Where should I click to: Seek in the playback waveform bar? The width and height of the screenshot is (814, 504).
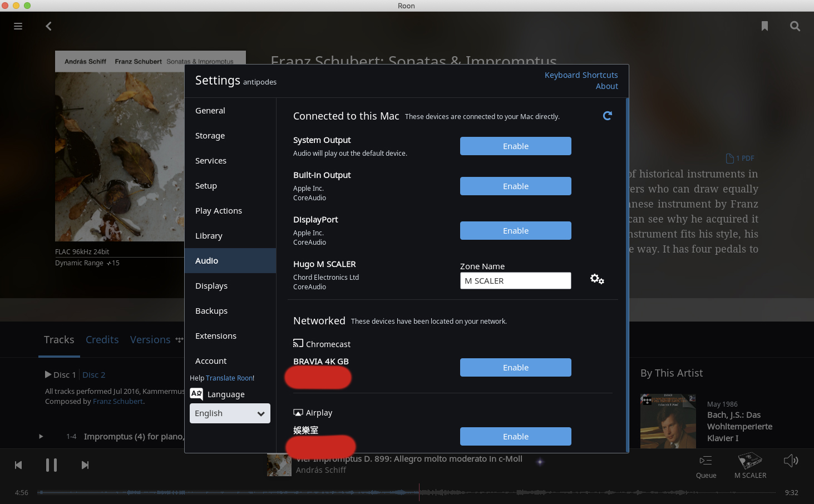pos(407,492)
